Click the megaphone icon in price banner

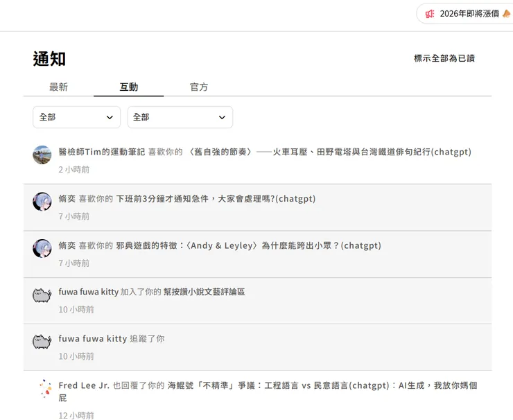pos(430,14)
